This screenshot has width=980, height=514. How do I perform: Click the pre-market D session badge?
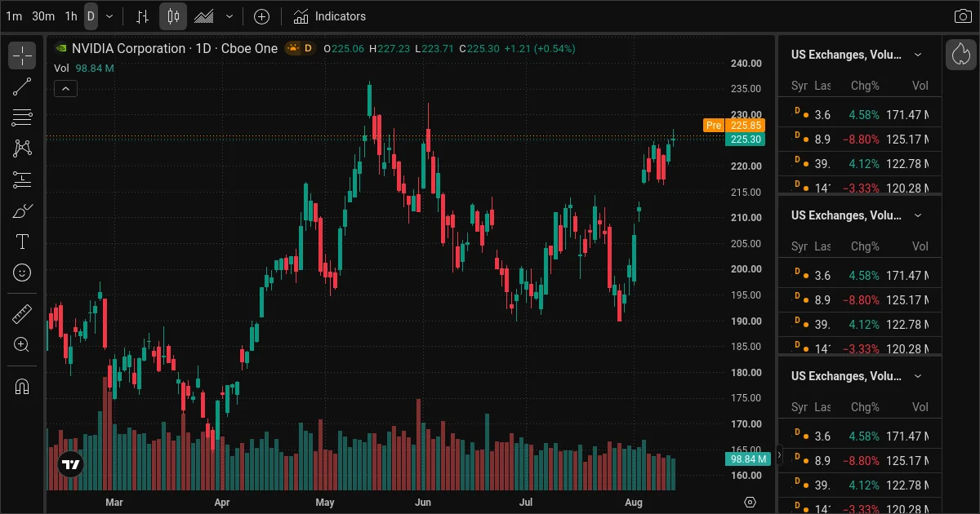tap(301, 49)
